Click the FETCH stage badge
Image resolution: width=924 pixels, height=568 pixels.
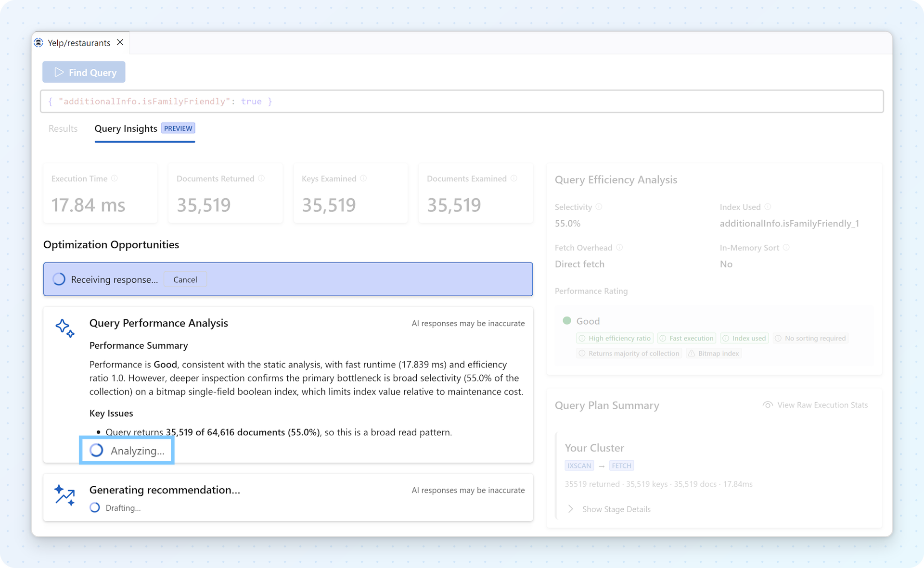click(621, 466)
